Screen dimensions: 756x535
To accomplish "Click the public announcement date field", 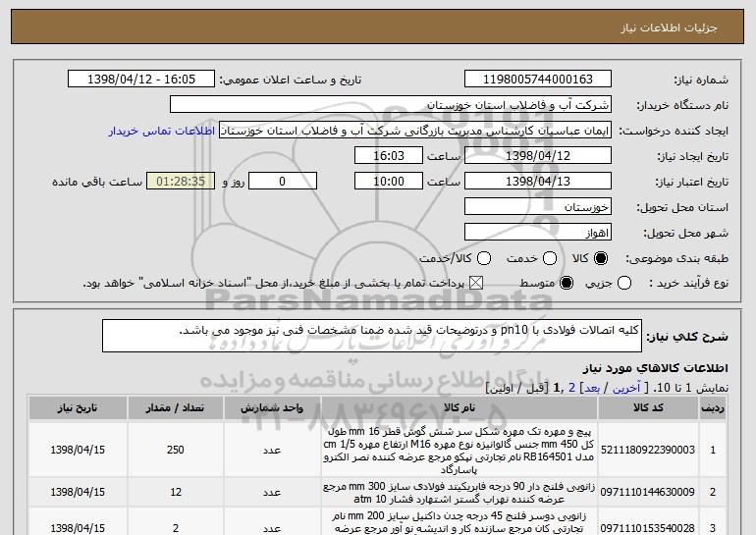I will [x=141, y=80].
